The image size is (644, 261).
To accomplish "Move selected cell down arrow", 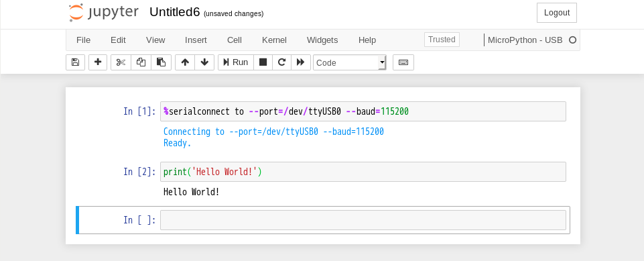I will tap(204, 62).
